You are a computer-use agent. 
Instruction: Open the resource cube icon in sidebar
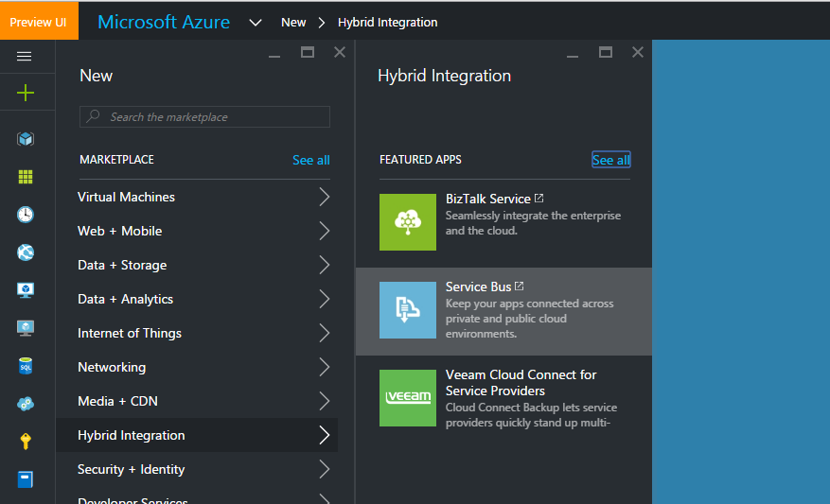(x=26, y=139)
